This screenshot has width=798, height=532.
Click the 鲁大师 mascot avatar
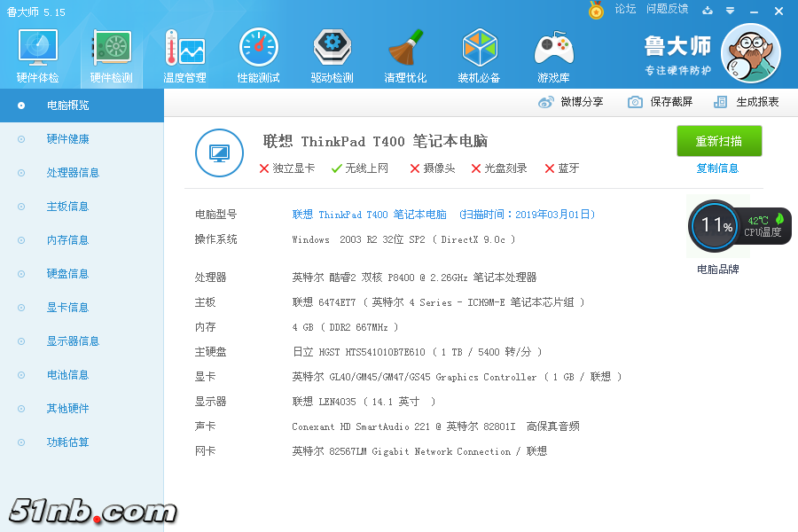tap(750, 54)
